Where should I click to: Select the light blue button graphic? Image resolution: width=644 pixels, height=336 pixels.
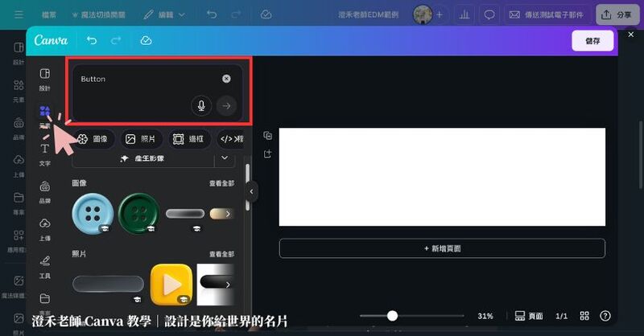pos(93,213)
